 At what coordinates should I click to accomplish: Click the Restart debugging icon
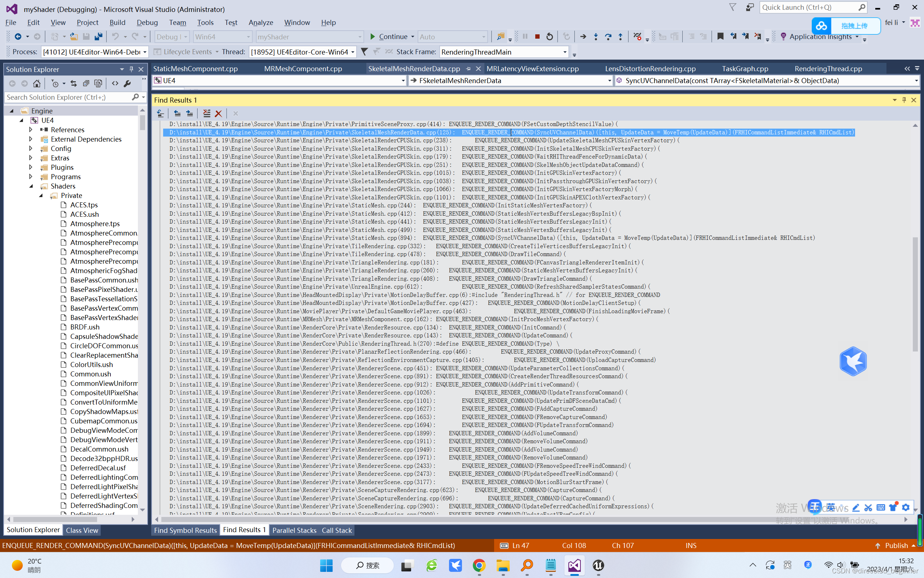pyautogui.click(x=549, y=37)
